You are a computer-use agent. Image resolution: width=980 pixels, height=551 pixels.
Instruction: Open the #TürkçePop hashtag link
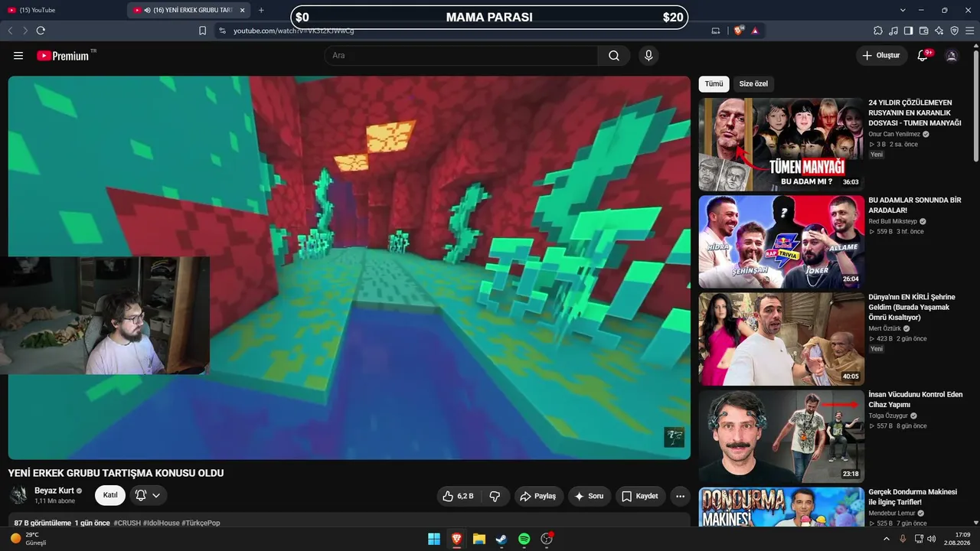(x=201, y=523)
